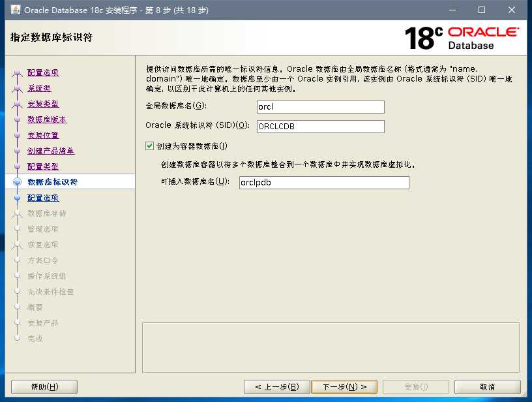Click the 数据库存储 disabled step
The height and width of the screenshot is (402, 532).
(x=47, y=213)
